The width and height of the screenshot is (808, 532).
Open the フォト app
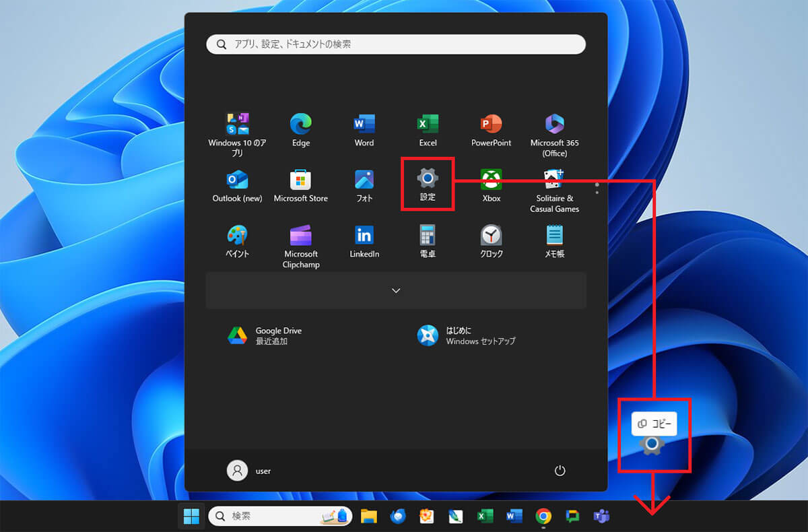[364, 185]
